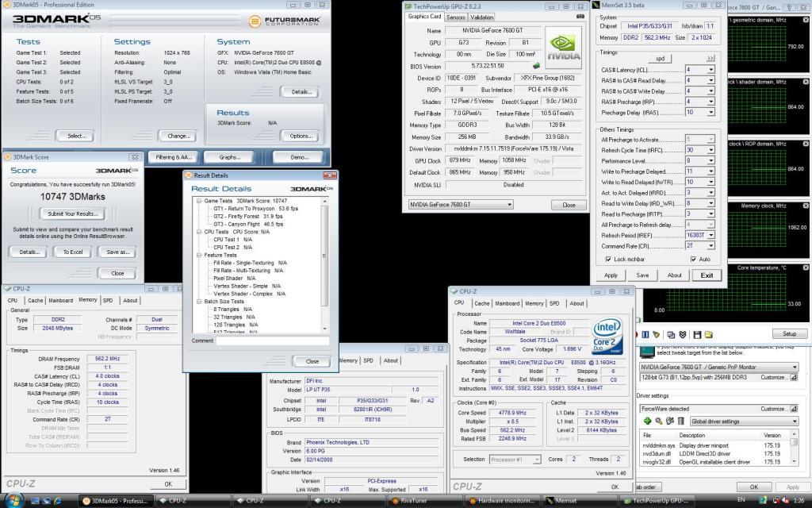Open the Global driver settings dropdown
Viewport: 812px width, 508px height.
pos(744,421)
